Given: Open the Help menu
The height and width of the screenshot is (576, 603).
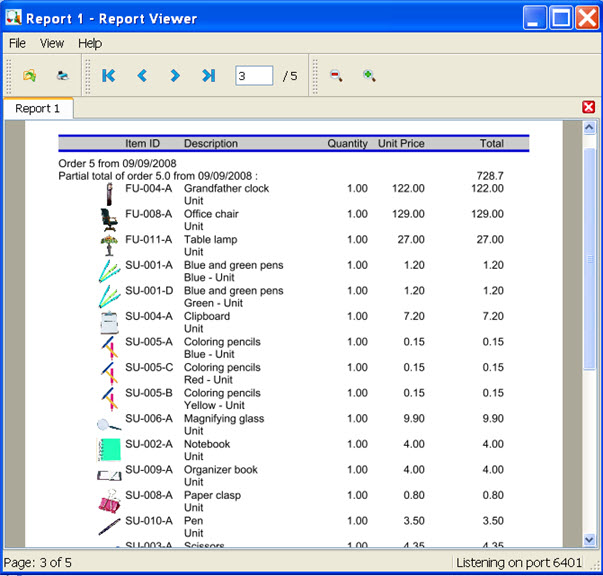Looking at the screenshot, I should pyautogui.click(x=90, y=43).
